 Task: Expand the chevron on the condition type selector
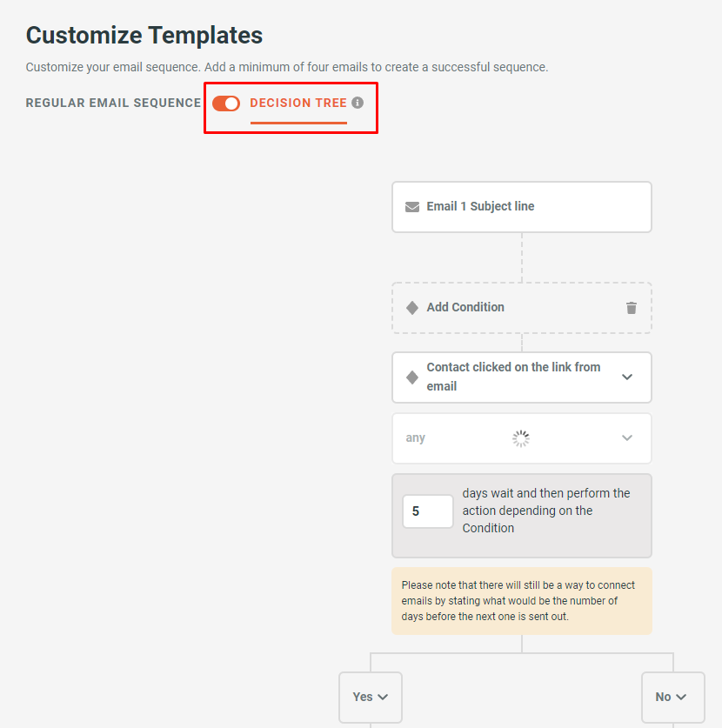pos(627,377)
